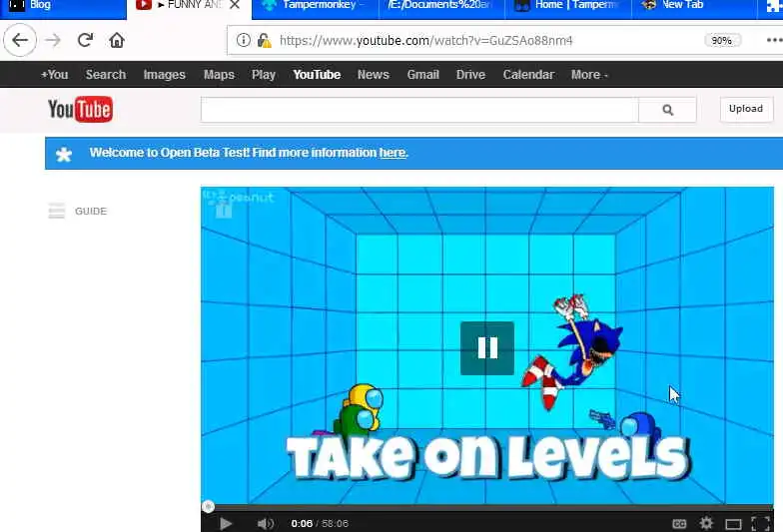Viewport: 783px width, 532px height.
Task: Open Play in Google bar
Action: [264, 75]
